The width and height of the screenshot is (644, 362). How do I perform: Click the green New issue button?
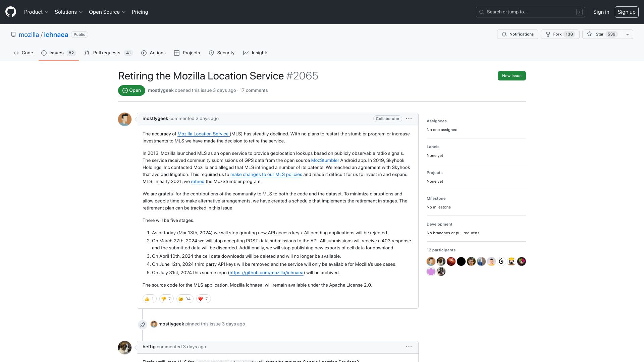click(512, 76)
